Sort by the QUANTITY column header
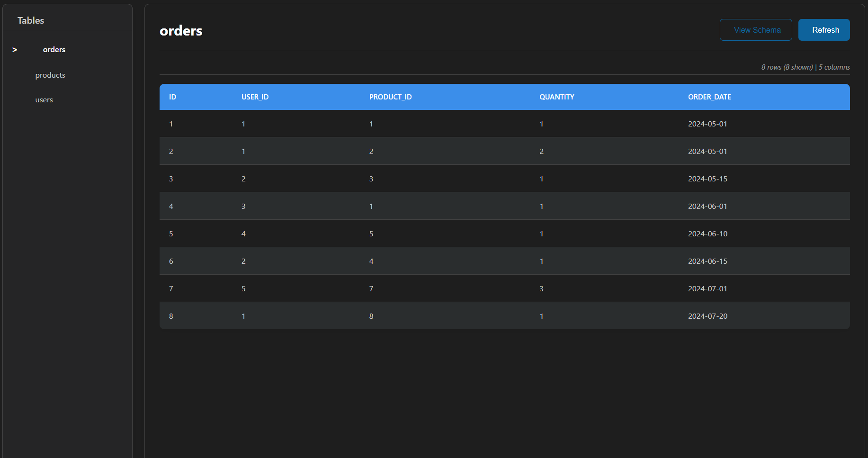This screenshot has width=868, height=458. click(557, 97)
